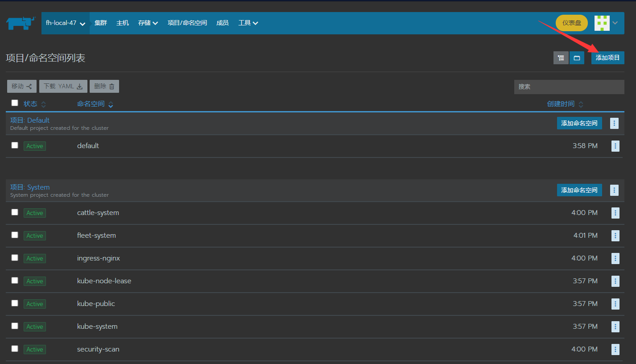Check the cattle-system checkbox
The width and height of the screenshot is (636, 364).
pos(15,212)
